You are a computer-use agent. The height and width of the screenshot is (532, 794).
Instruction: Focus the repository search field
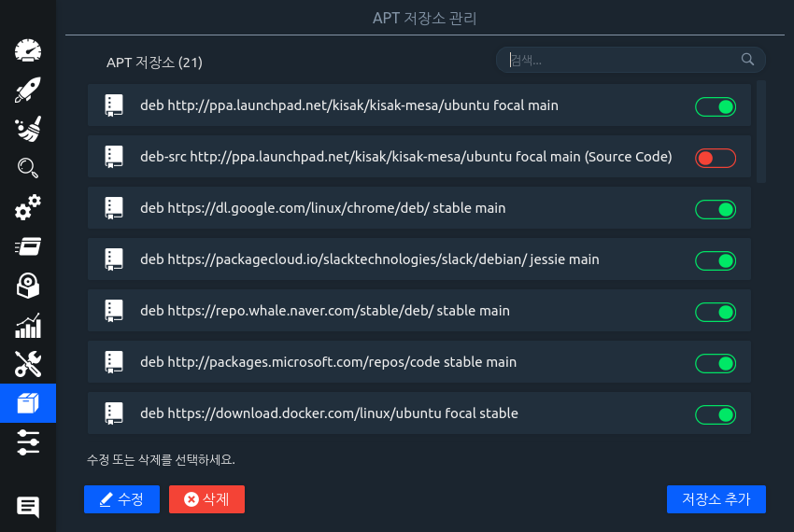click(621, 61)
